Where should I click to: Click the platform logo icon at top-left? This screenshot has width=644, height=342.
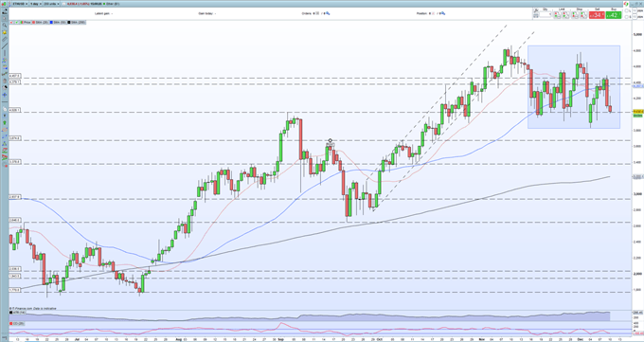coord(4,4)
